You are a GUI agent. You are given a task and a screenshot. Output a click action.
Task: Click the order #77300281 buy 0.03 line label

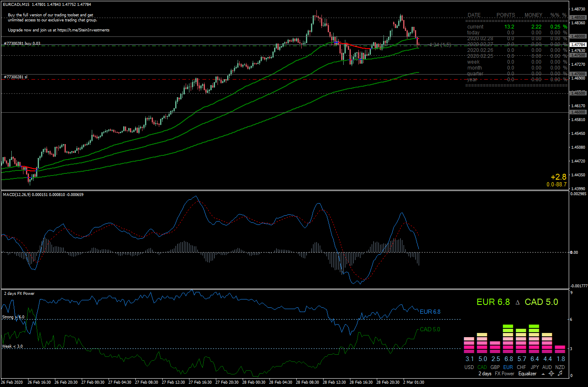pos(22,43)
